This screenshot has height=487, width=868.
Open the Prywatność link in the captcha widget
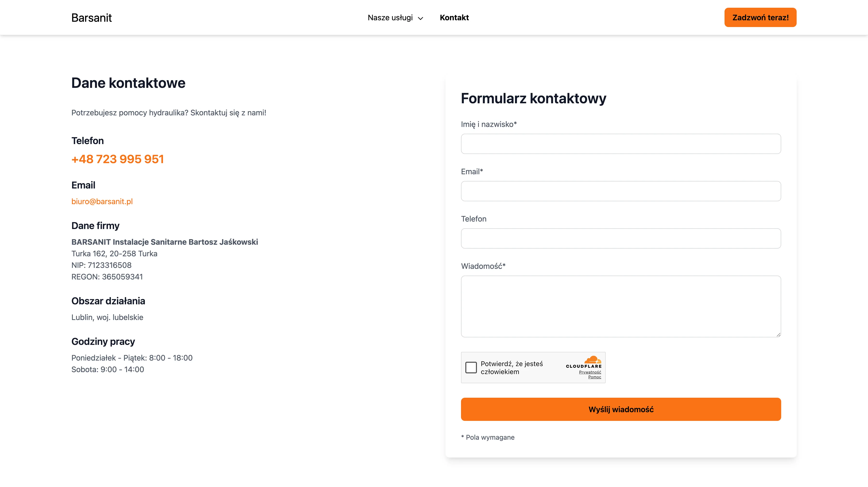point(590,372)
